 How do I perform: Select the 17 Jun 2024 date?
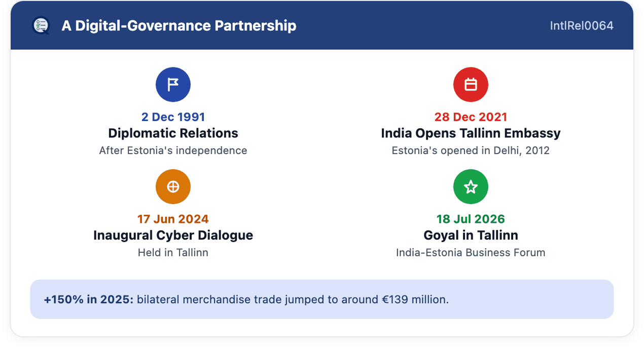click(x=173, y=219)
